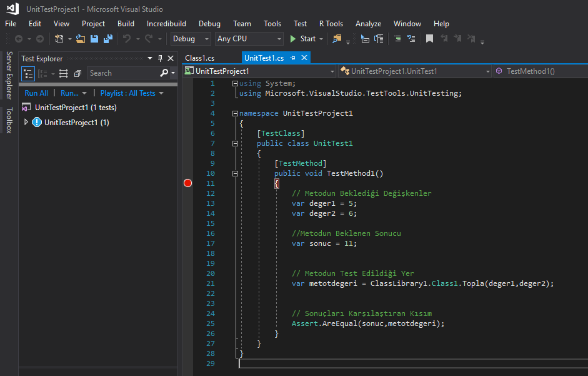Open the Edit menu
Screen dimensions: 588x376
[x=35, y=24]
